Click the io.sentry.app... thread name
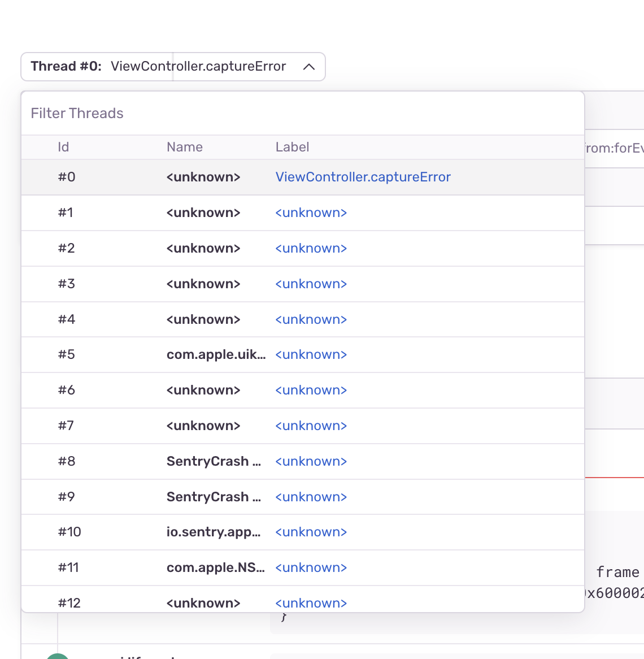The width and height of the screenshot is (644, 659). [x=214, y=532]
